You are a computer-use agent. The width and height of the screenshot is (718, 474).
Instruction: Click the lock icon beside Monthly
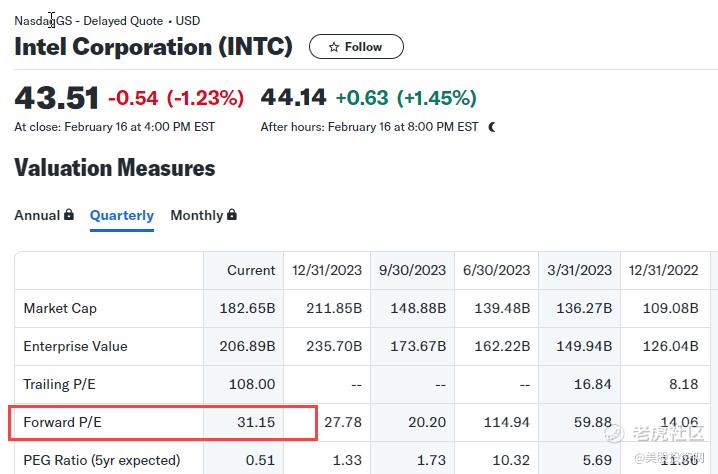tap(232, 215)
